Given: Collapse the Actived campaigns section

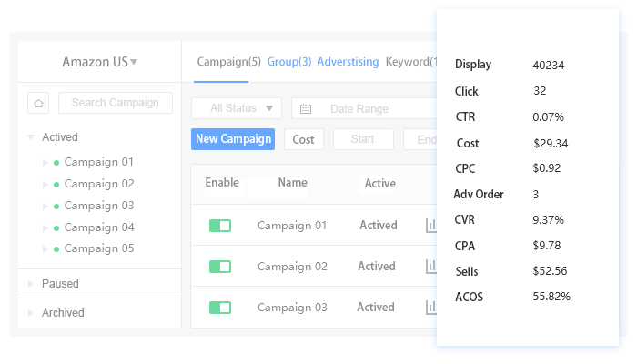Looking at the screenshot, I should click(x=31, y=137).
